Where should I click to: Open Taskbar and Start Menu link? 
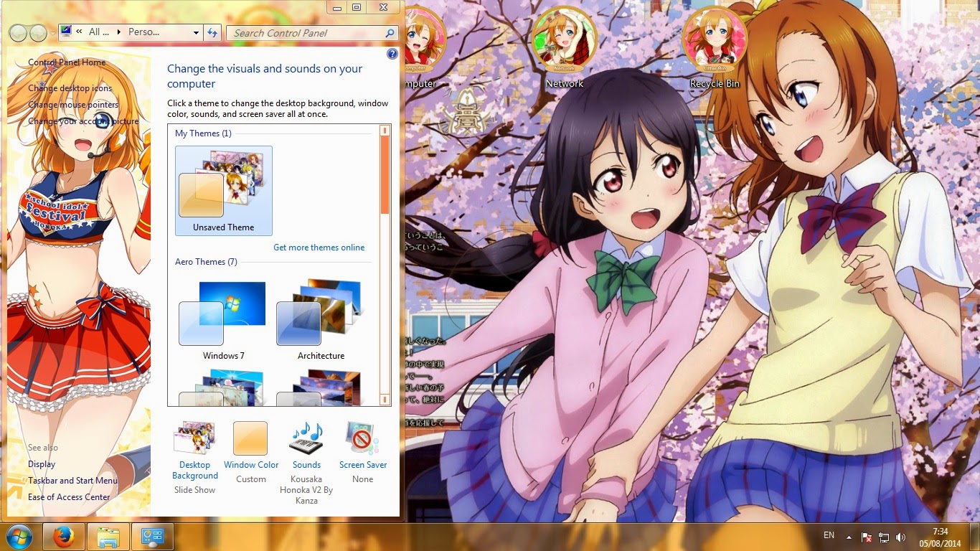[73, 481]
